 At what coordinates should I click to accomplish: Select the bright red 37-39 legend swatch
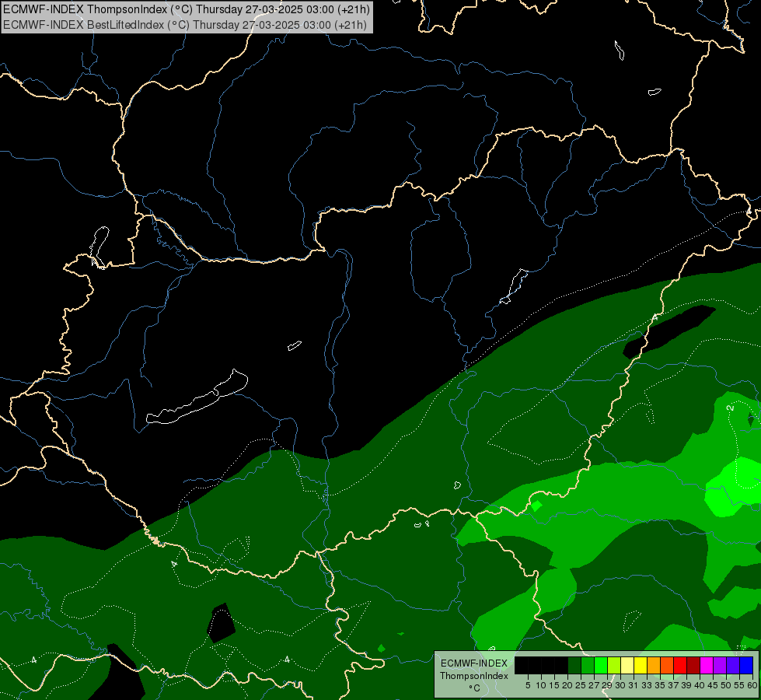coord(680,665)
